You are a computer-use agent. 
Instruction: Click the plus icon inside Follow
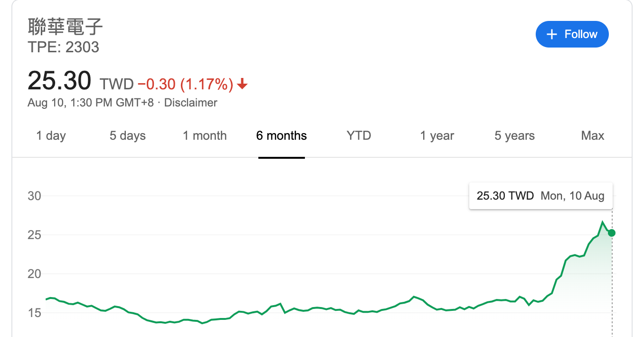coord(551,34)
